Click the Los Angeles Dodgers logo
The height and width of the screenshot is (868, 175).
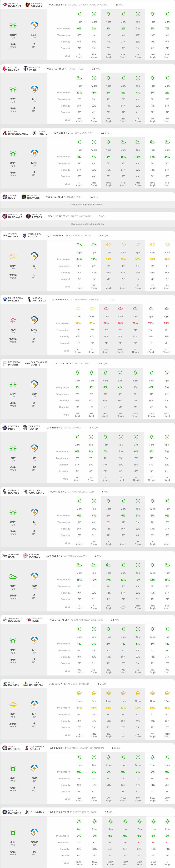(x=5, y=620)
